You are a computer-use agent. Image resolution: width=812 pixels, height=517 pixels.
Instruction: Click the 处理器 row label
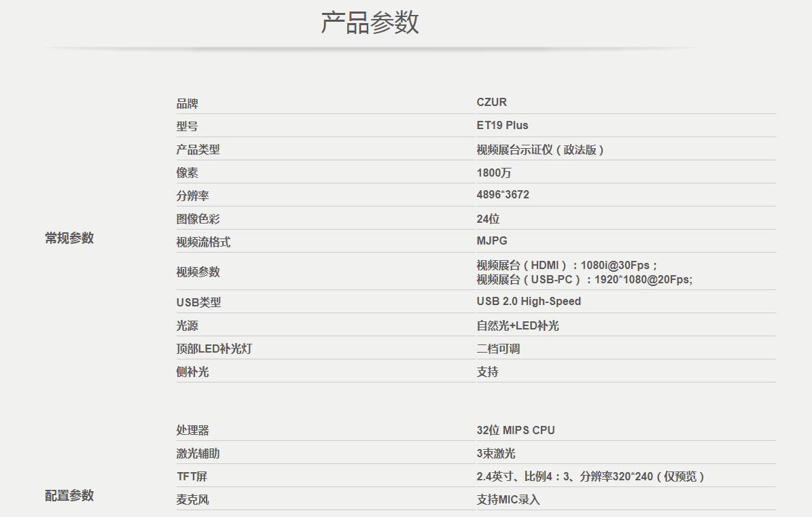pos(193,431)
